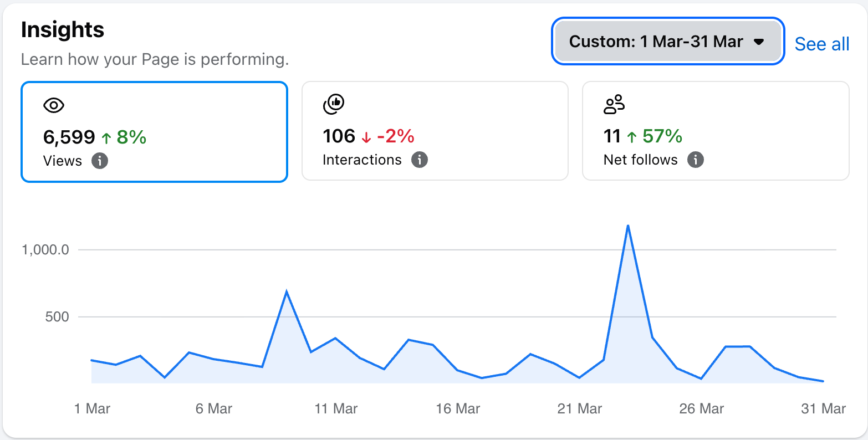The width and height of the screenshot is (868, 440).
Task: Click the Insights heading
Action: pos(63,29)
